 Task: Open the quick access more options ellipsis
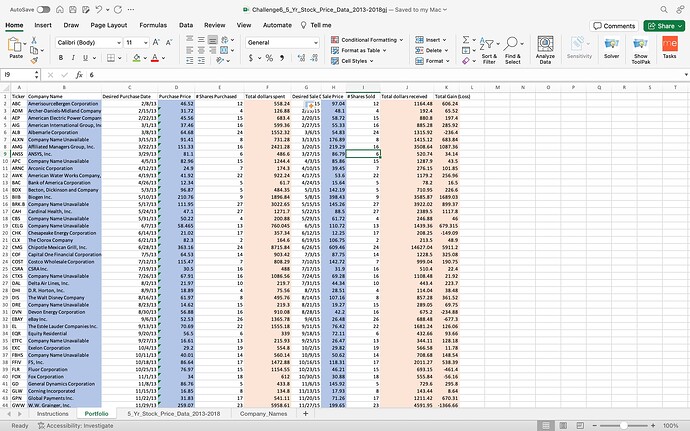click(x=131, y=9)
